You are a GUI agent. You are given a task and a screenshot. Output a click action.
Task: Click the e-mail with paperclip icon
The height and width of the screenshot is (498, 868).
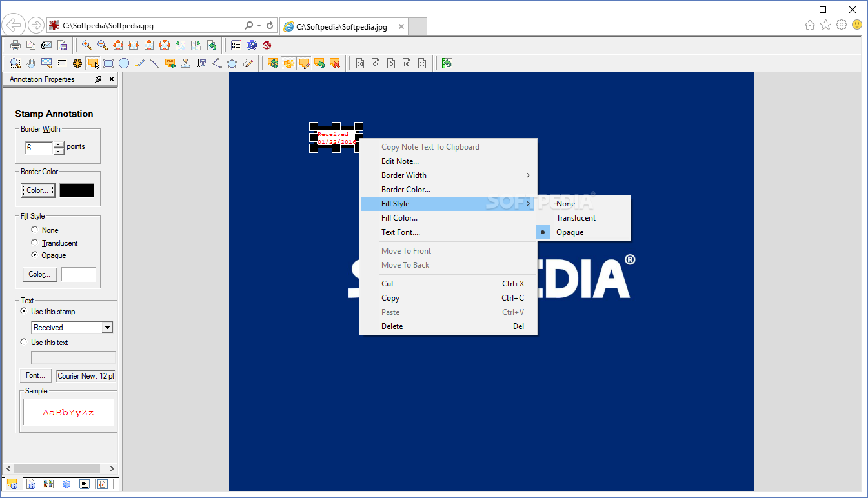pos(46,45)
